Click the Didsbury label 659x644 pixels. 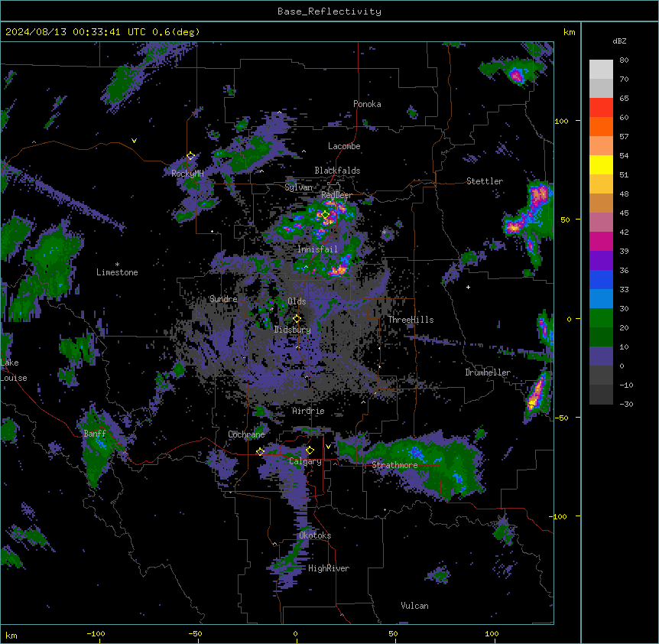[x=293, y=330]
